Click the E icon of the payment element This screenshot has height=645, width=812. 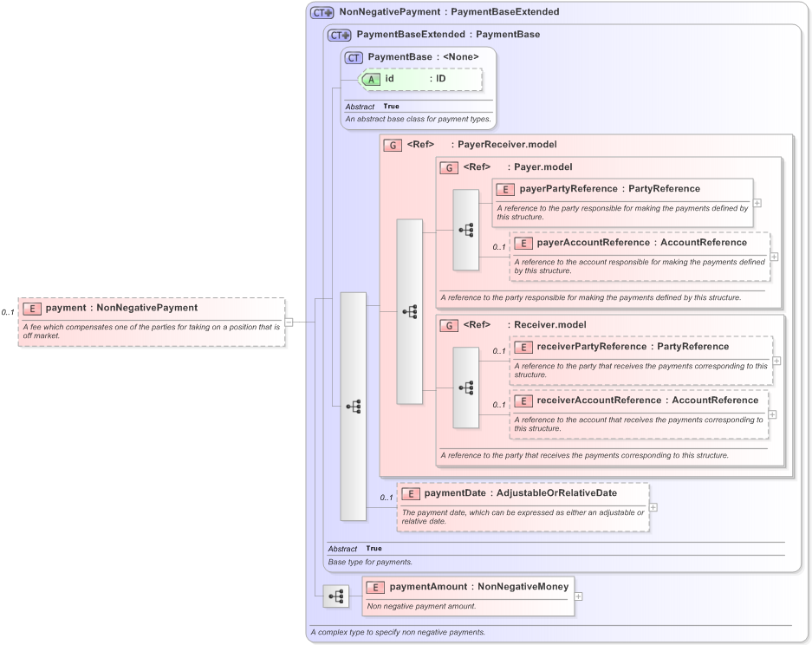[32, 309]
